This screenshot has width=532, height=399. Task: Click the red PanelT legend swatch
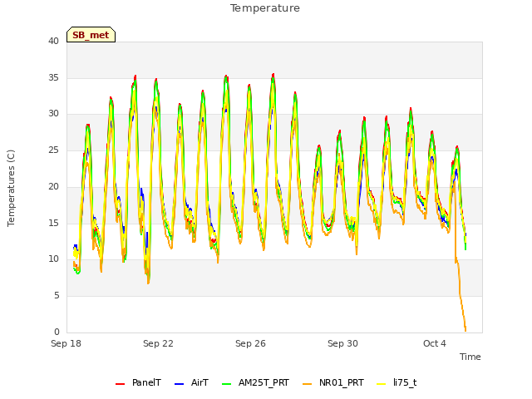click(120, 384)
